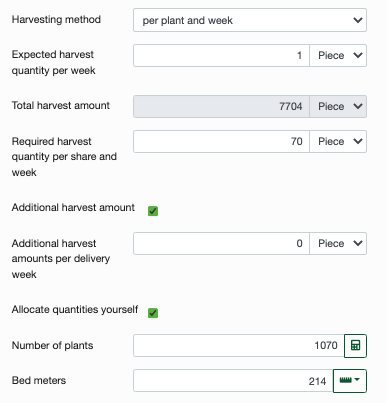The height and width of the screenshot is (403, 387).
Task: Click the calculator icon beside Number of plants
Action: pos(355,346)
